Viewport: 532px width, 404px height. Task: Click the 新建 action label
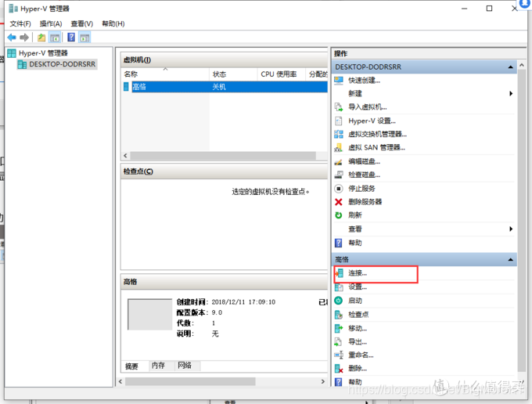coord(355,94)
